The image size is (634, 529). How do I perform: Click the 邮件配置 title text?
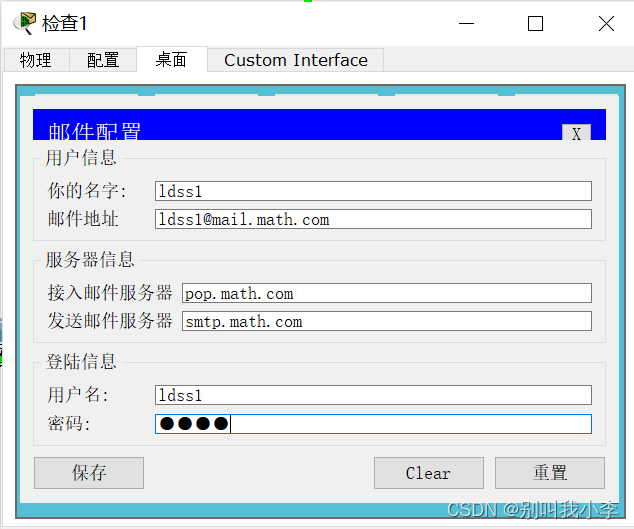coord(94,131)
